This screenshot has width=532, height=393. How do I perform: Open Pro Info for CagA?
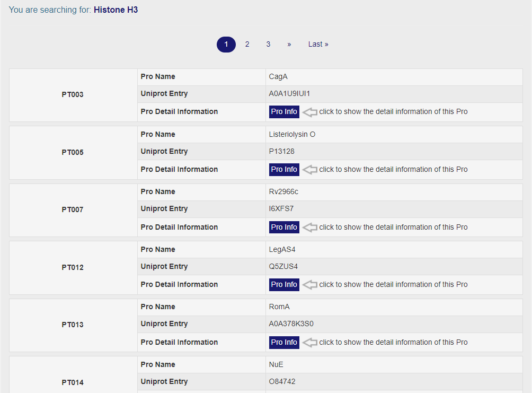pos(284,112)
